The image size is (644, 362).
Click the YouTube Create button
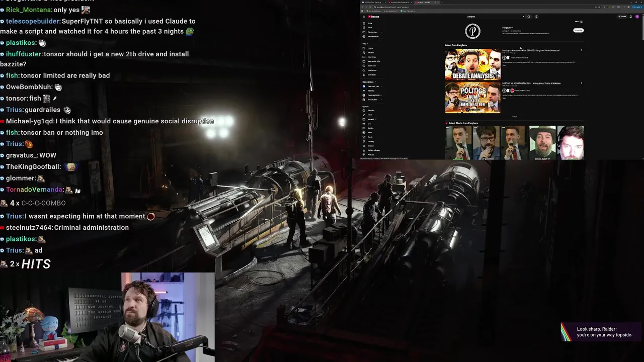pos(622,17)
